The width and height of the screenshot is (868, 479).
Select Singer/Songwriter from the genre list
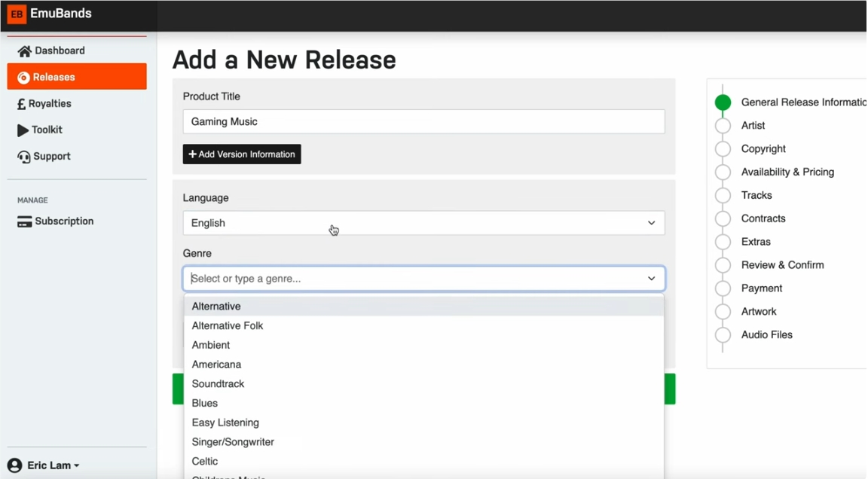point(233,442)
